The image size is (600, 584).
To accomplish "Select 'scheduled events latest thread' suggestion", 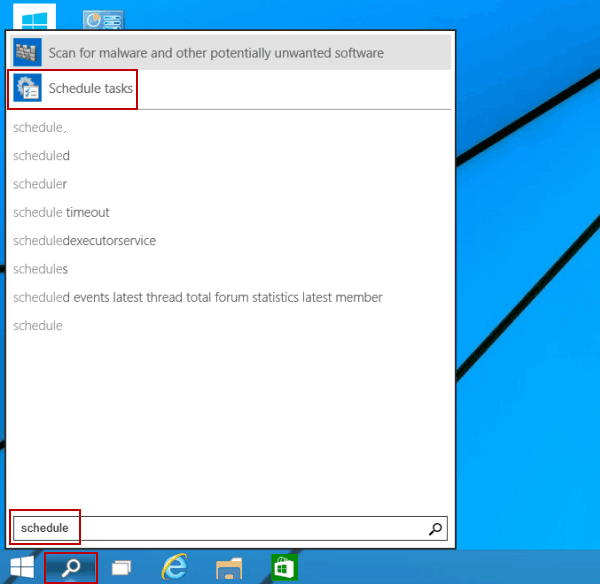I will pos(197,297).
